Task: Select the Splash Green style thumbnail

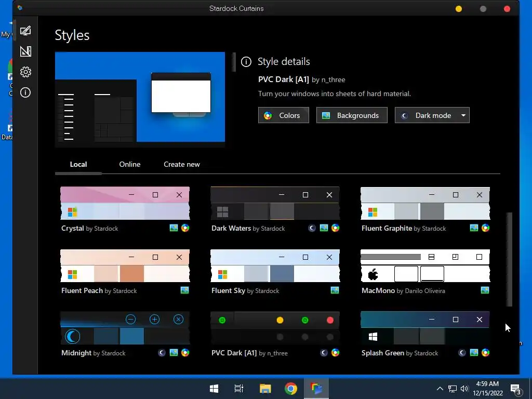Action: 425,328
